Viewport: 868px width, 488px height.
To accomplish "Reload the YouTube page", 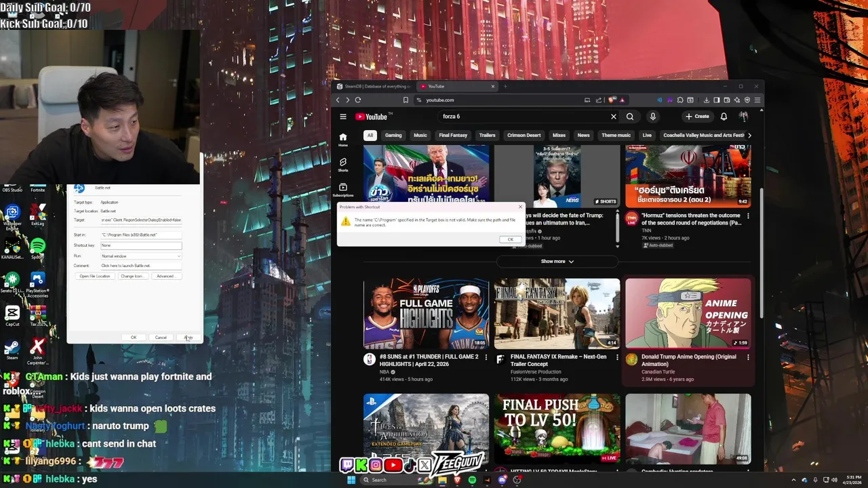I will (x=358, y=100).
